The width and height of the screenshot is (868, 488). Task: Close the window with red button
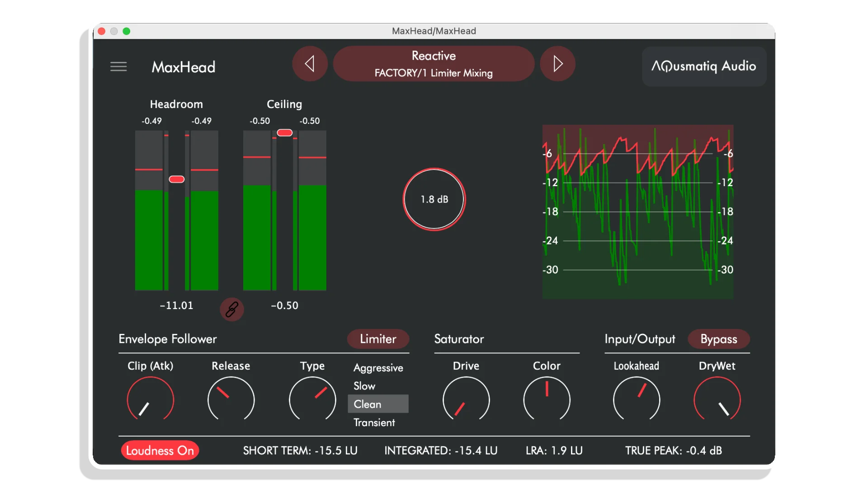tap(102, 31)
